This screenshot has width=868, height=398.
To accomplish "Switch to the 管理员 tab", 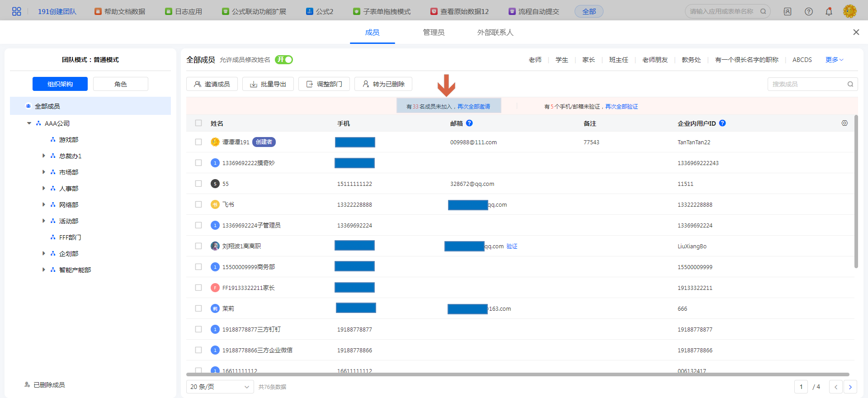I will (433, 33).
